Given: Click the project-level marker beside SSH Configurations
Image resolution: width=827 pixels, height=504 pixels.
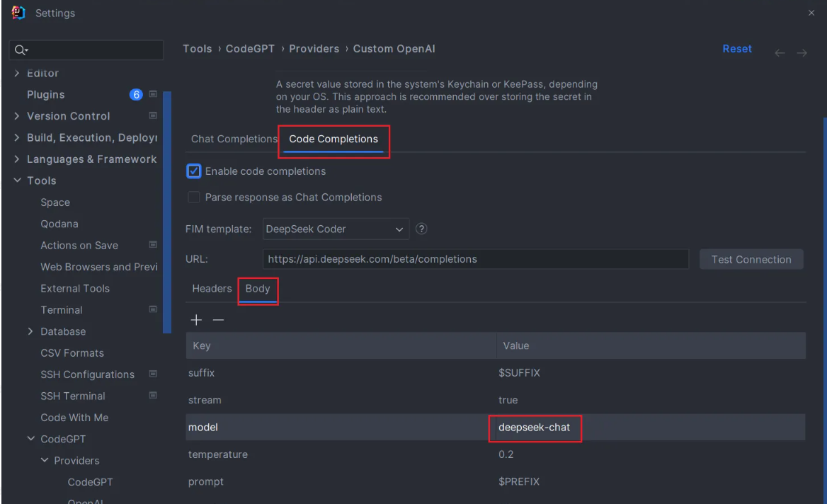Looking at the screenshot, I should [x=153, y=374].
